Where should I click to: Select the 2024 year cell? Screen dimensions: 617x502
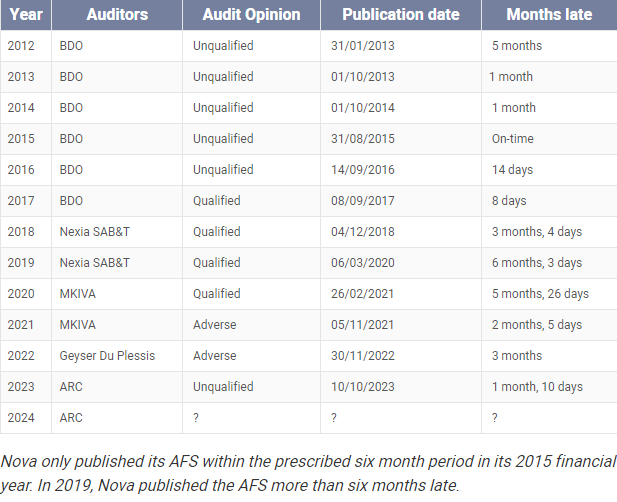point(21,418)
